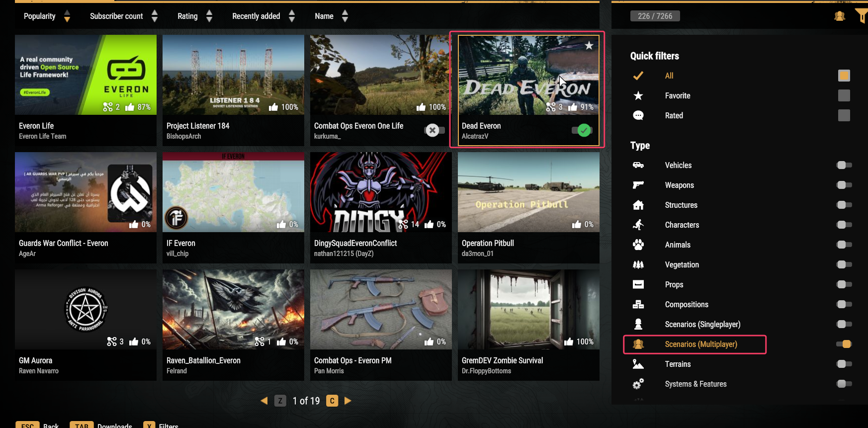This screenshot has height=428, width=868.
Task: Toggle the Animals type filter switch
Action: click(844, 245)
